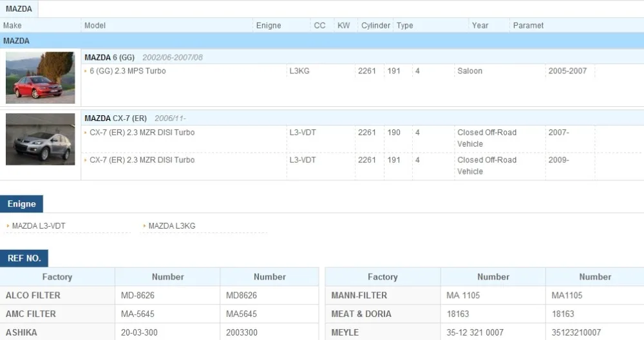Open CX-7 2.3 MZR DISI Turbo 2009- row
This screenshot has height=340, width=644.
coord(142,160)
